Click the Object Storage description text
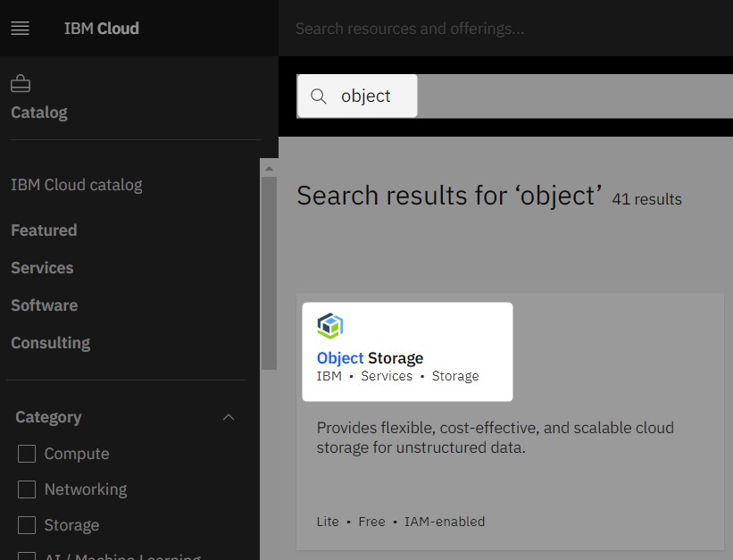This screenshot has width=733, height=560. [x=495, y=438]
